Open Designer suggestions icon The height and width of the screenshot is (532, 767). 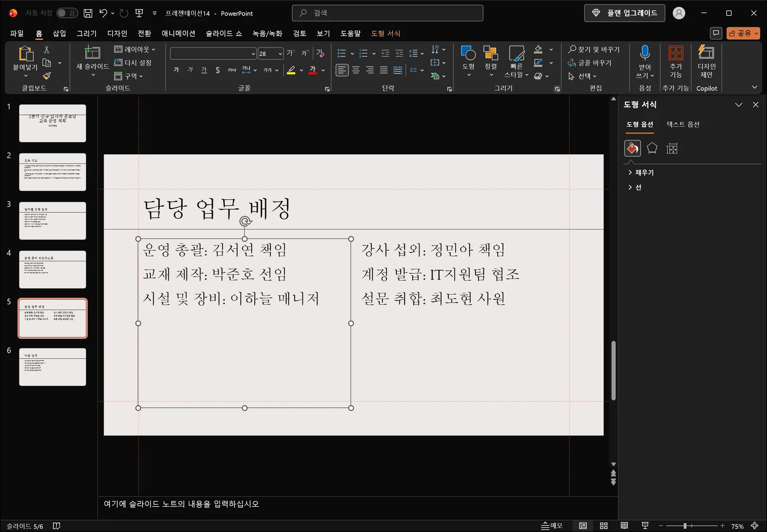pos(706,52)
